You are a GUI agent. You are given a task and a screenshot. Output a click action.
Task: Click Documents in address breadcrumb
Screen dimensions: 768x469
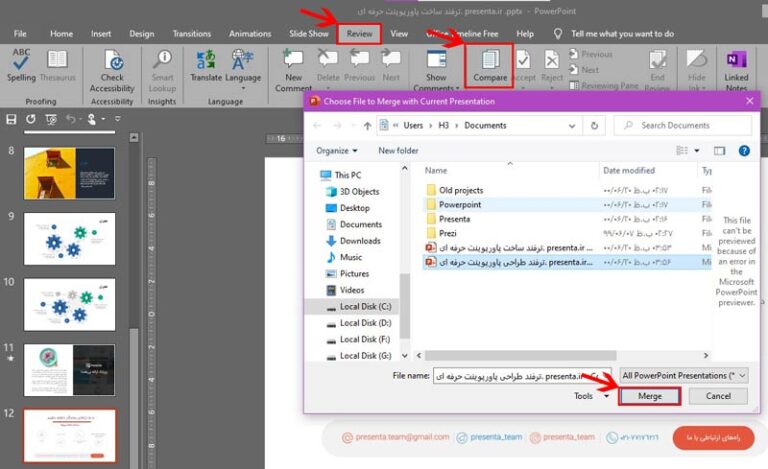pyautogui.click(x=485, y=125)
